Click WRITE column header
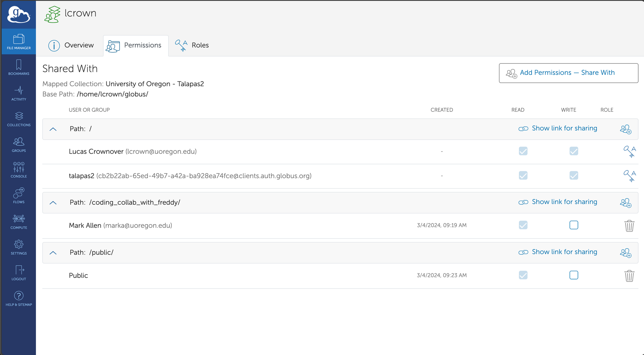 tap(568, 110)
